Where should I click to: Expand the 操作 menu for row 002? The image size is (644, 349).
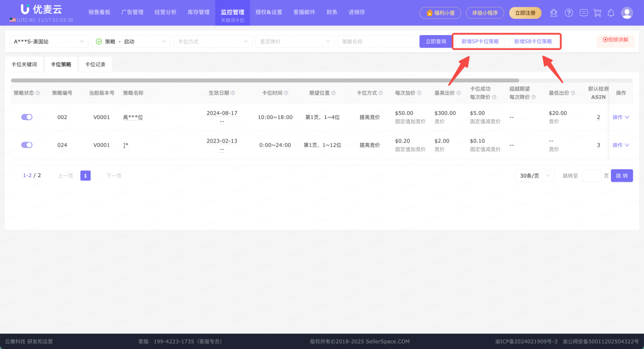pyautogui.click(x=620, y=117)
